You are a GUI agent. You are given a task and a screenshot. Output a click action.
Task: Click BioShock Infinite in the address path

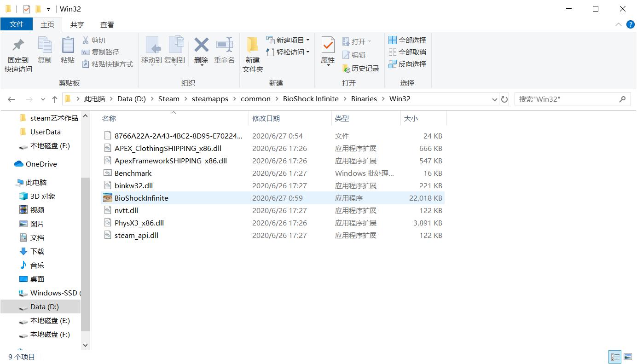click(x=311, y=98)
